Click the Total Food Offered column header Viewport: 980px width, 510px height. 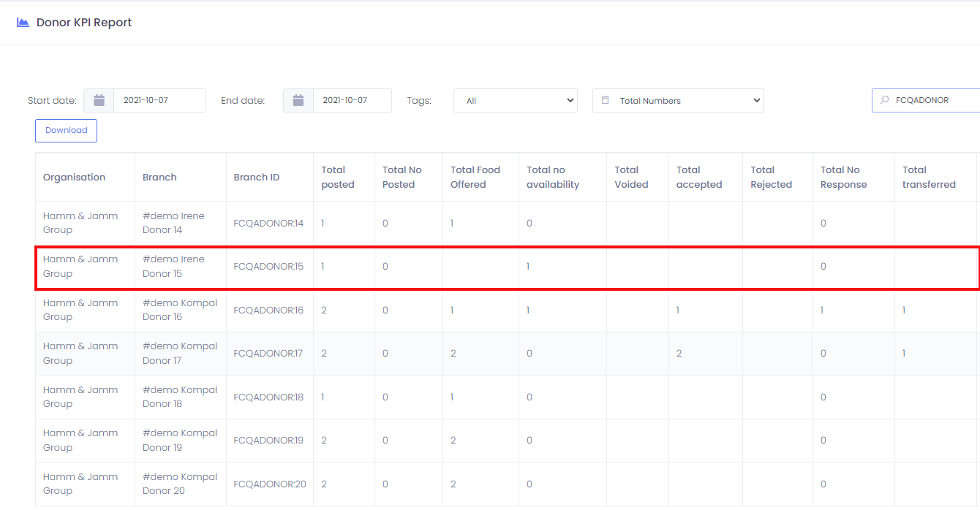[475, 178]
